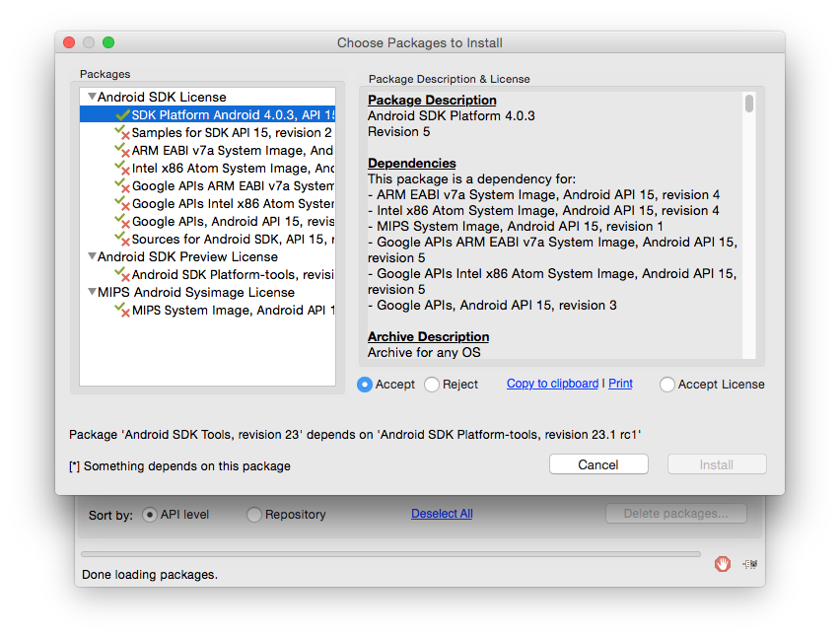This screenshot has height=636, width=840.
Task: Click status icon beside Intel x86 Atom System Image
Action: (123, 169)
